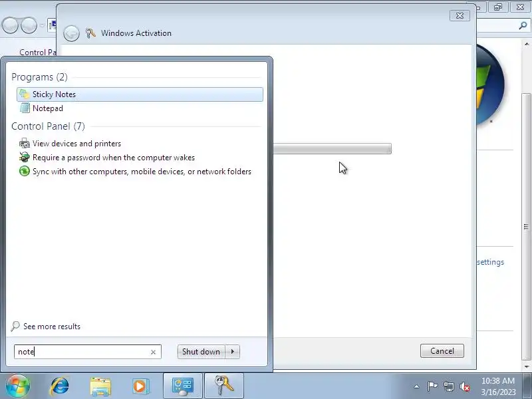Open Sticky Notes from search results
Image resolution: width=532 pixels, height=399 pixels.
[140, 94]
